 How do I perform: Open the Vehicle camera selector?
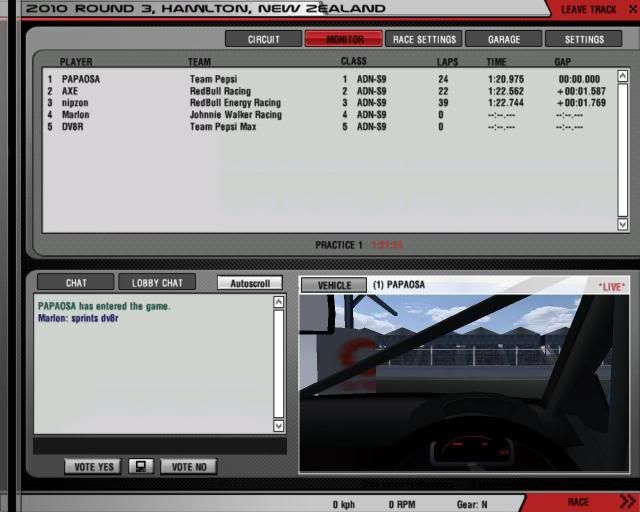[333, 285]
